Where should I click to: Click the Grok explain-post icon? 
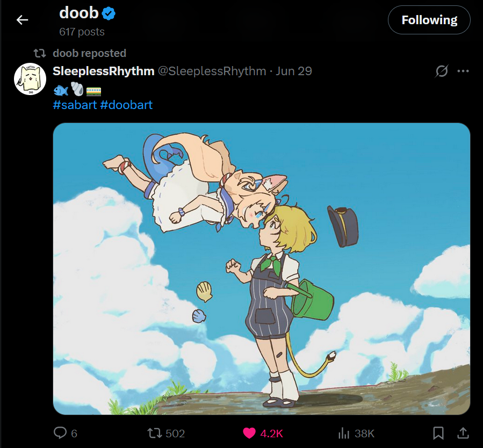(442, 71)
